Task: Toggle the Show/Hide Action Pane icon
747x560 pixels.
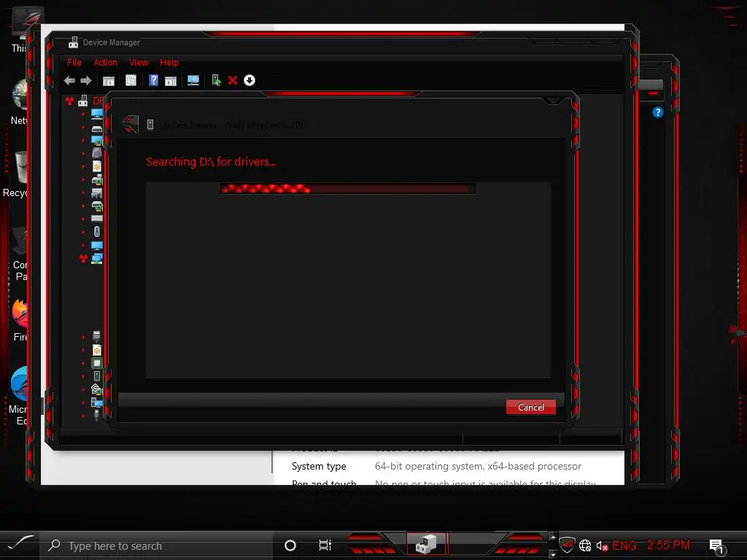Action: point(171,81)
